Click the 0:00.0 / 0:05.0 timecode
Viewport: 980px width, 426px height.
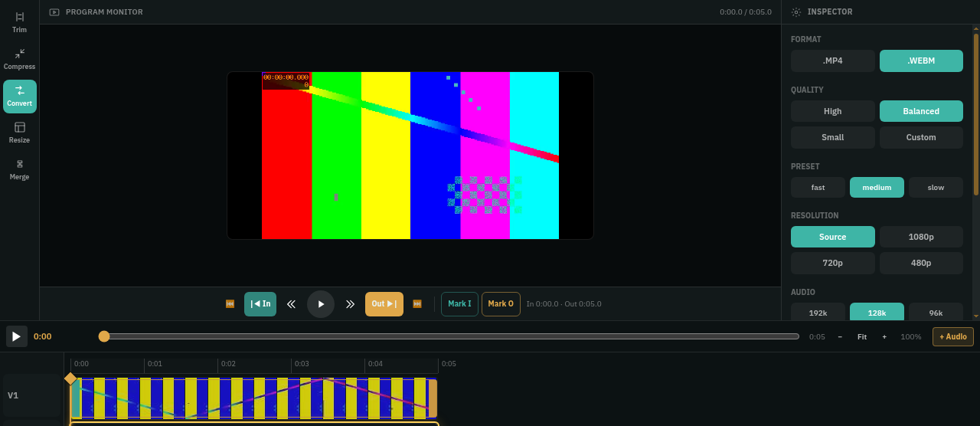point(746,12)
